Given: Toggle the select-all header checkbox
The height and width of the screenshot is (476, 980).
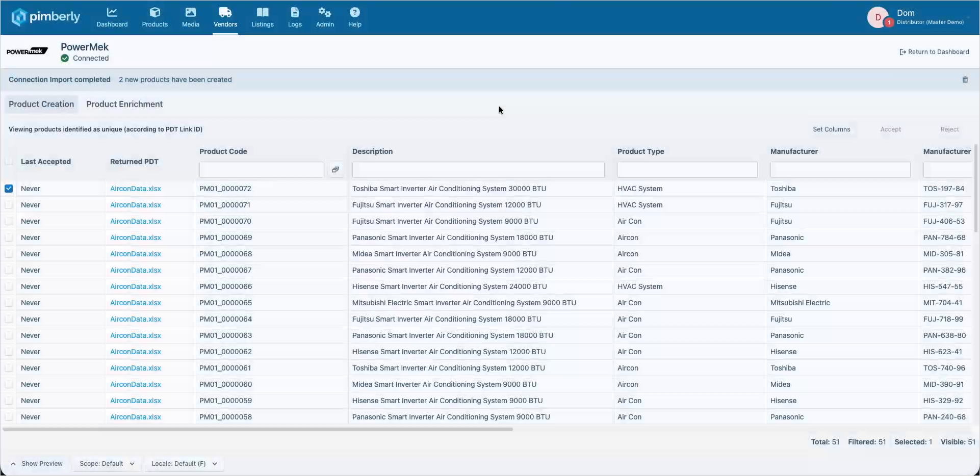Looking at the screenshot, I should point(9,162).
